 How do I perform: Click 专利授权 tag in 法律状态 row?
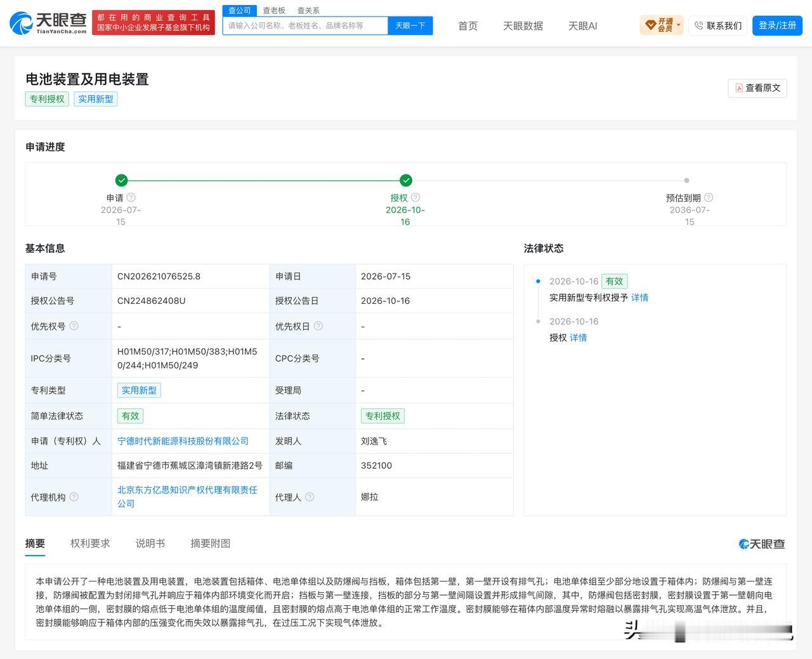[383, 416]
